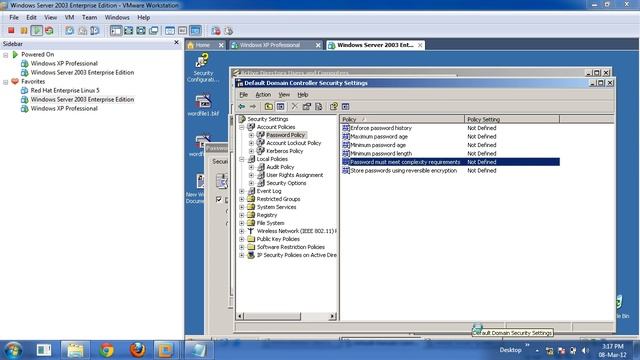The width and height of the screenshot is (640, 360).
Task: Click the red Power Off VMware toolbar icon
Action: (11, 30)
